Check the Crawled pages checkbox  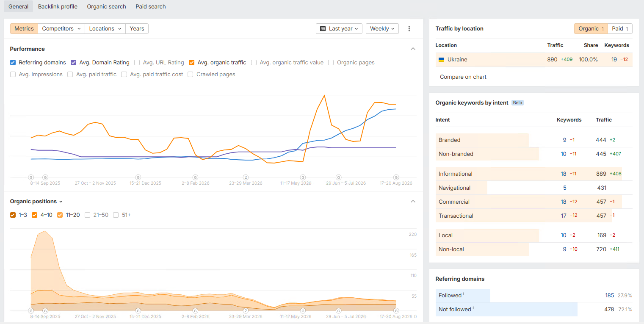[x=191, y=74]
